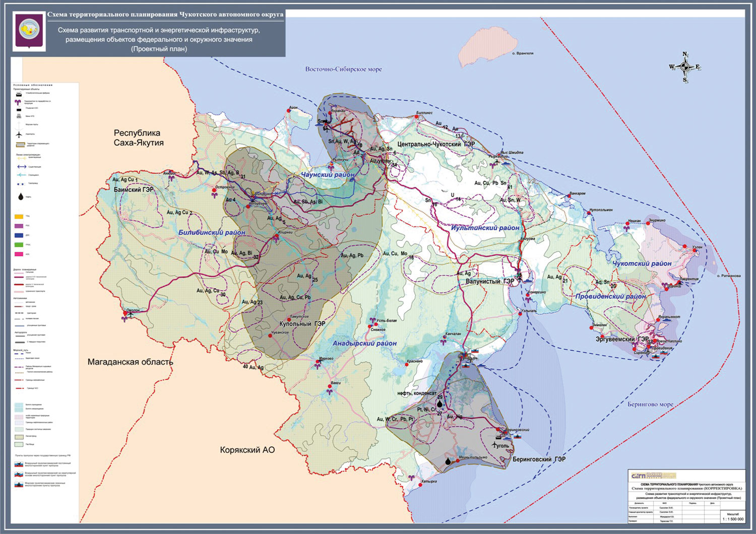Click the Купольный ГЭР zone label
Screen dimensions: 756x534
(302, 324)
